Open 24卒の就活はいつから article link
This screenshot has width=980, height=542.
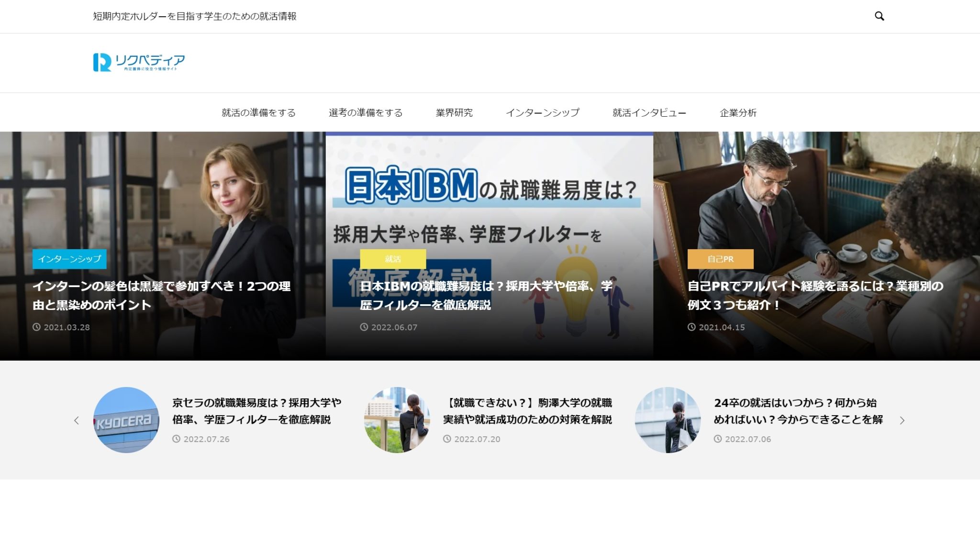798,411
